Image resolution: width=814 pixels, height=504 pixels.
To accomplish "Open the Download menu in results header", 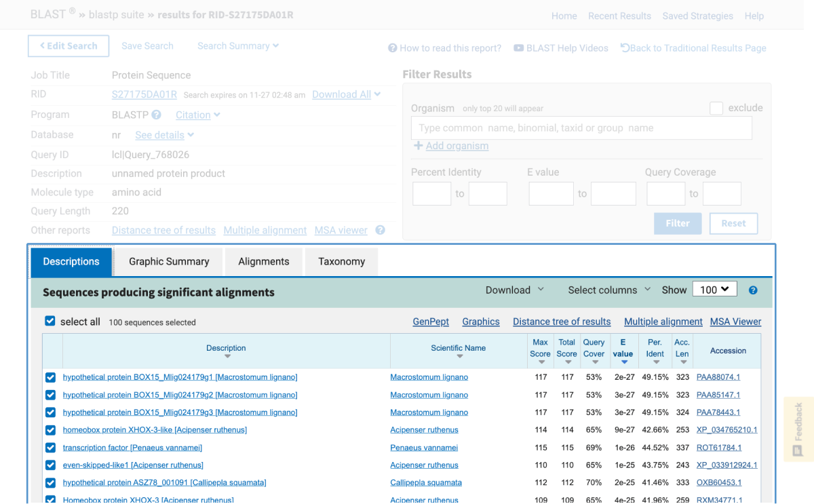I will pyautogui.click(x=515, y=290).
